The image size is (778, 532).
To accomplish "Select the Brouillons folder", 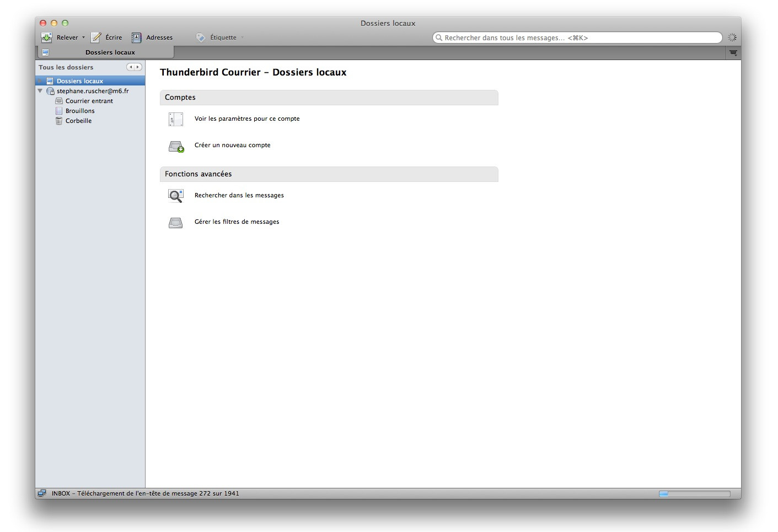I will 80,111.
